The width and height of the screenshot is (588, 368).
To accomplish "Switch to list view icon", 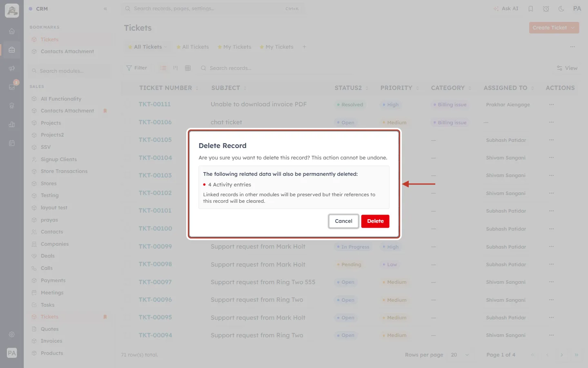I will 163,68.
